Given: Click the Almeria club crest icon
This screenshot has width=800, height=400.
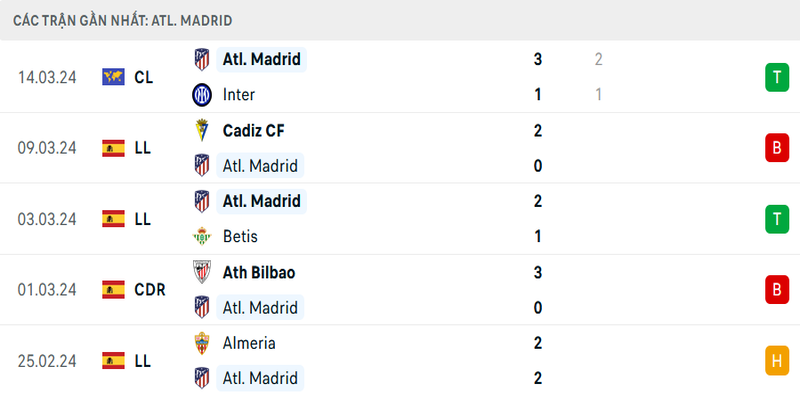Looking at the screenshot, I should pos(202,343).
